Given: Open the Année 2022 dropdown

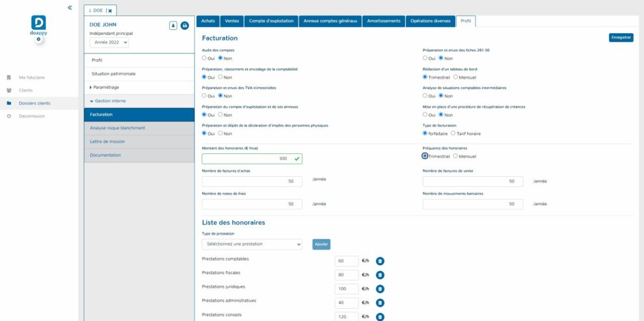Looking at the screenshot, I should coord(109,42).
